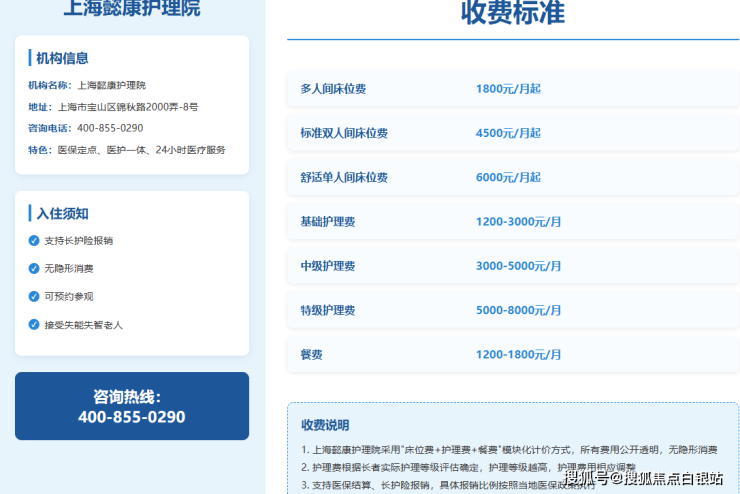The width and height of the screenshot is (740, 494).
Task: Click the 咨询热线 400-855-0290 button
Action: [132, 406]
